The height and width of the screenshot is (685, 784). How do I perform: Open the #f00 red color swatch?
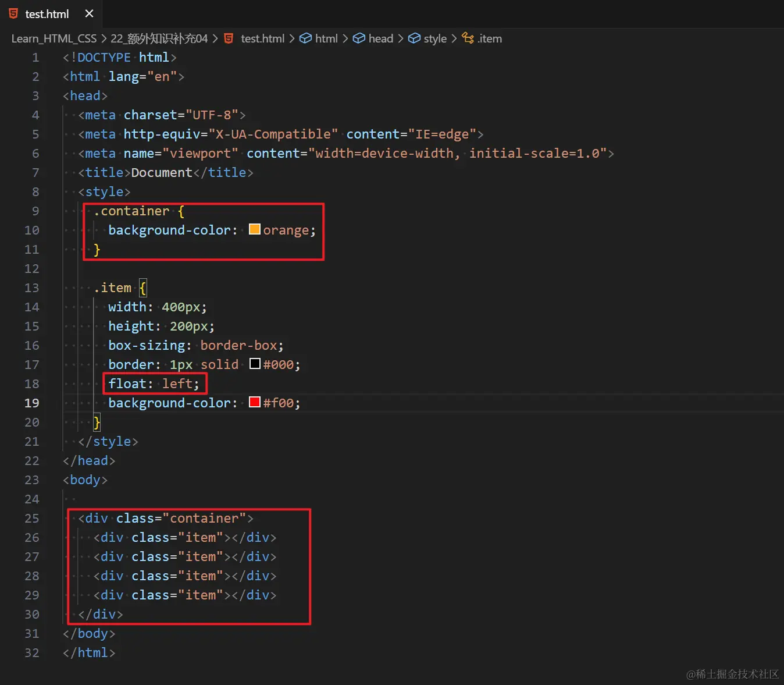[x=255, y=402]
